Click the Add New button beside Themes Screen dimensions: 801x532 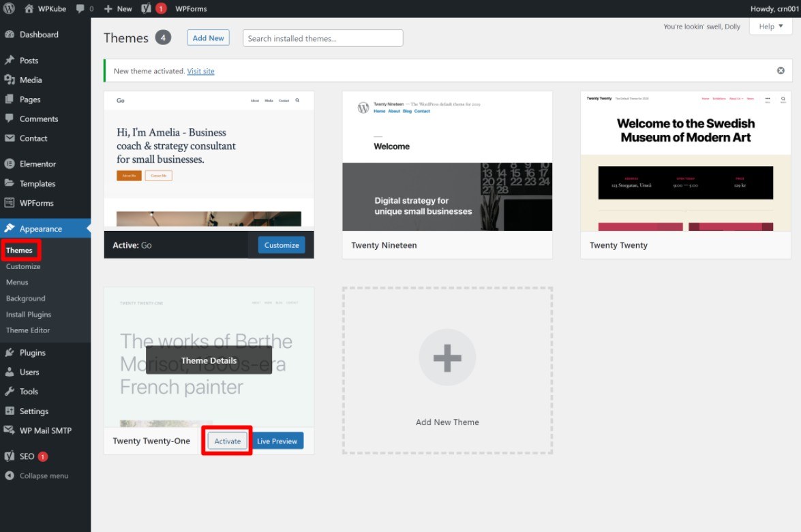(208, 37)
